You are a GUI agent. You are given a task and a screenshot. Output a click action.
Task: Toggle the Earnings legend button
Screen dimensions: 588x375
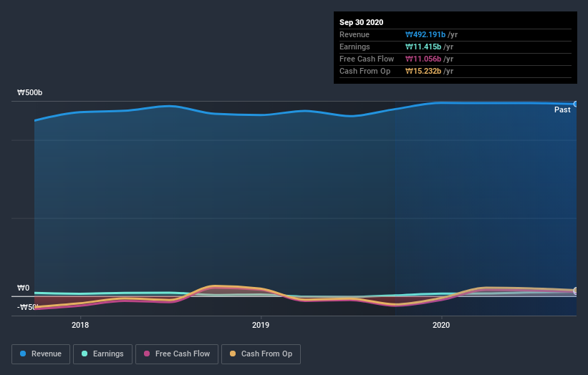click(x=102, y=354)
